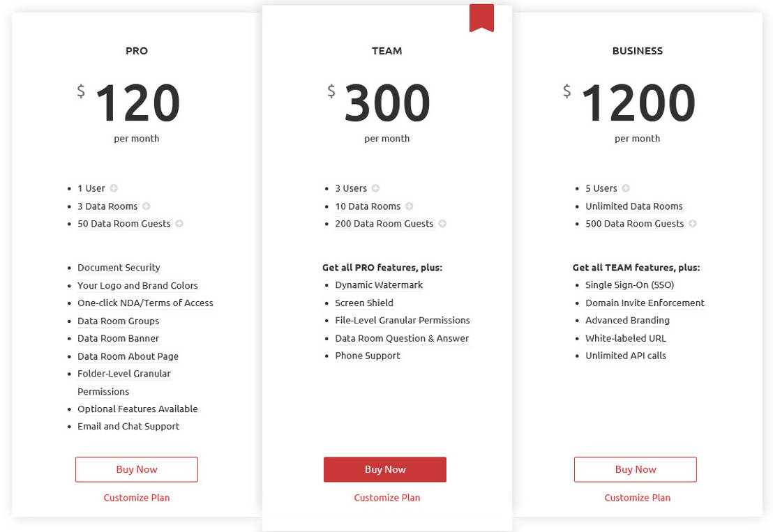This screenshot has height=532, width=773.
Task: Click plus icon beside "3 Data Rooms"
Action: pos(146,206)
